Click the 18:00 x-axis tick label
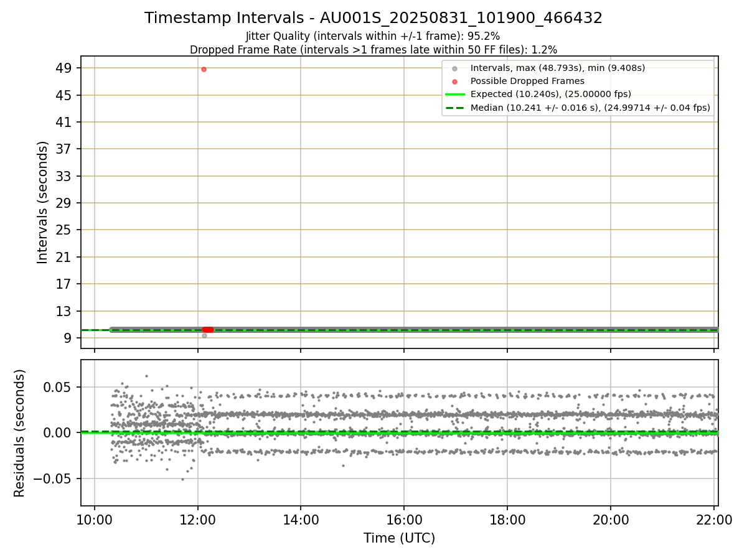The image size is (747, 560). click(507, 521)
